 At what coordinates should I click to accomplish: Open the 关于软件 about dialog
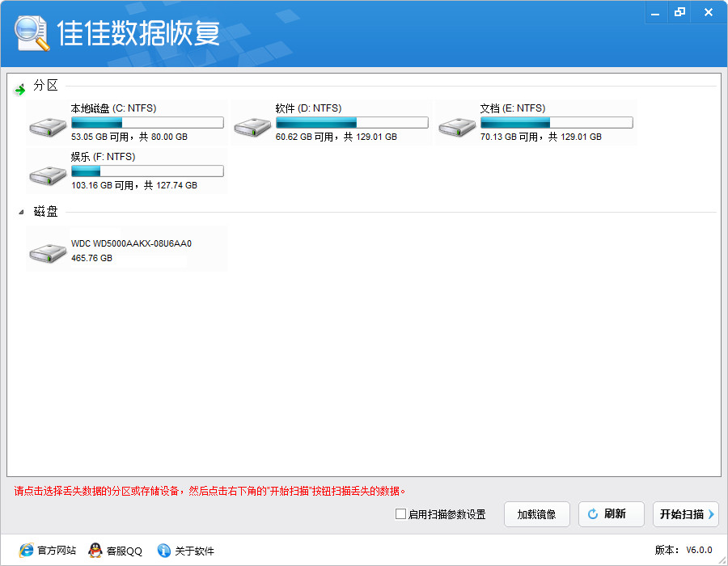tap(193, 550)
